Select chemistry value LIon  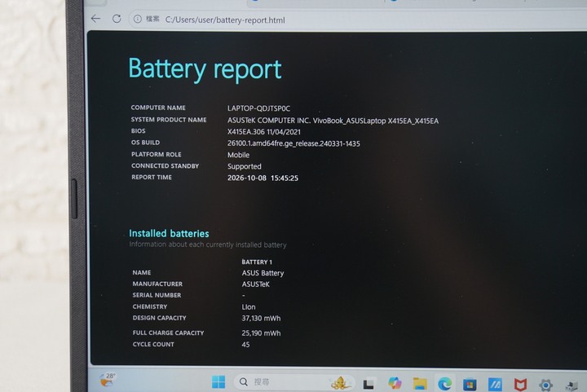pos(249,307)
